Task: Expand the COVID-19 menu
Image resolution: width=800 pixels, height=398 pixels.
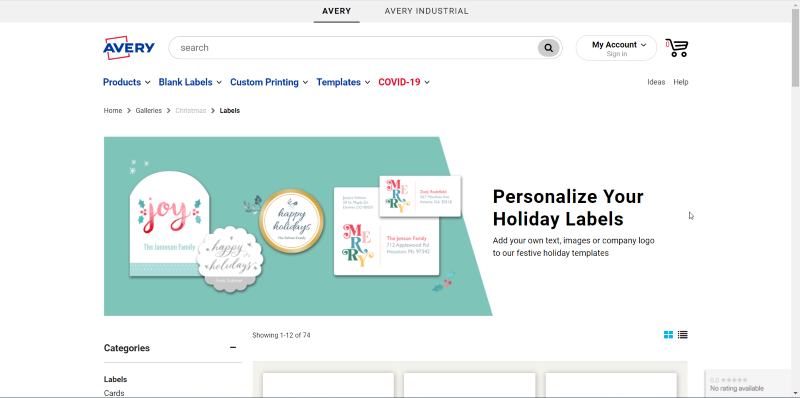Action: (404, 82)
